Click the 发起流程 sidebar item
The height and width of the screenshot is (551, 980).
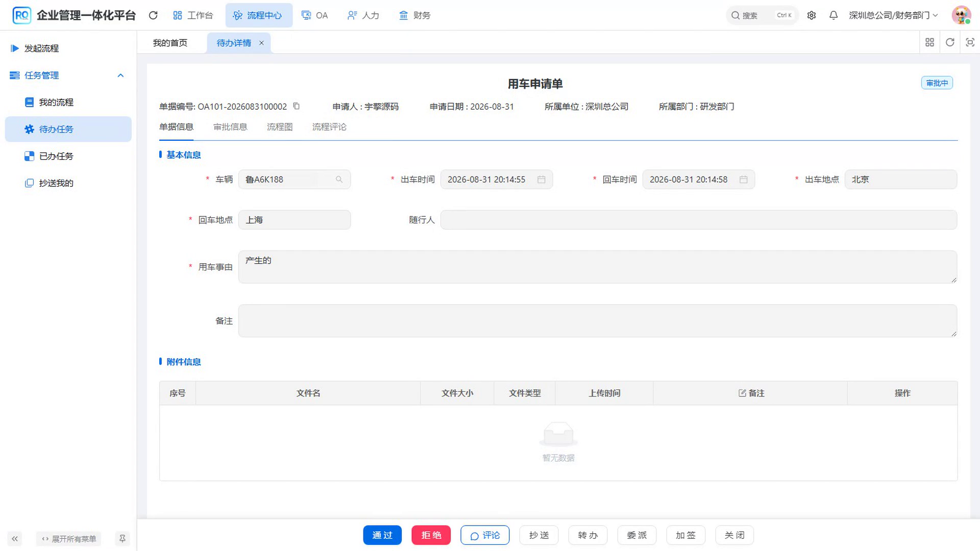tap(68, 48)
